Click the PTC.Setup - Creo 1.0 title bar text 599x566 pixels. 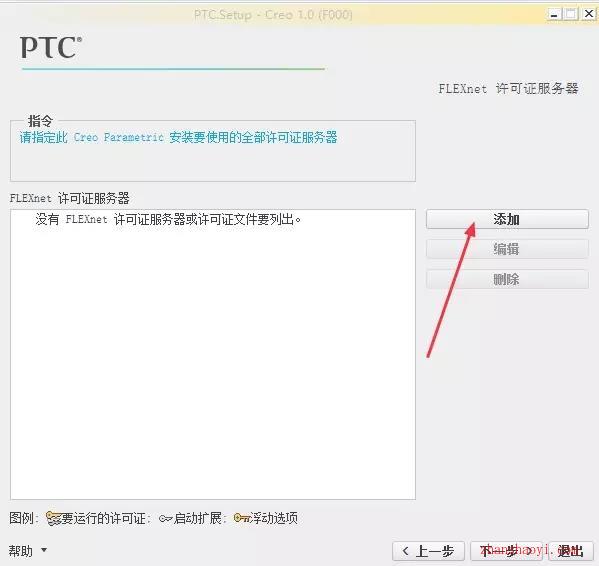(x=273, y=15)
